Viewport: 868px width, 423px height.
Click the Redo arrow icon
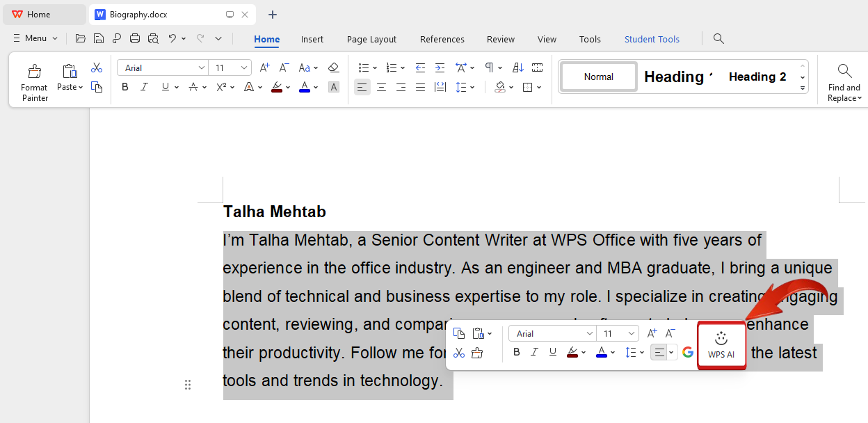click(200, 38)
